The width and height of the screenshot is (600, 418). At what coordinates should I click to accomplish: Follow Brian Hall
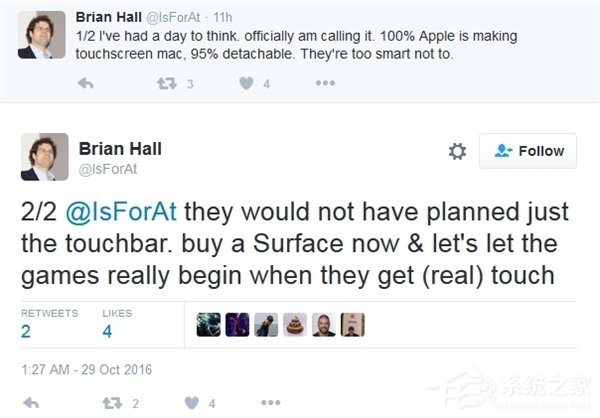click(x=528, y=151)
